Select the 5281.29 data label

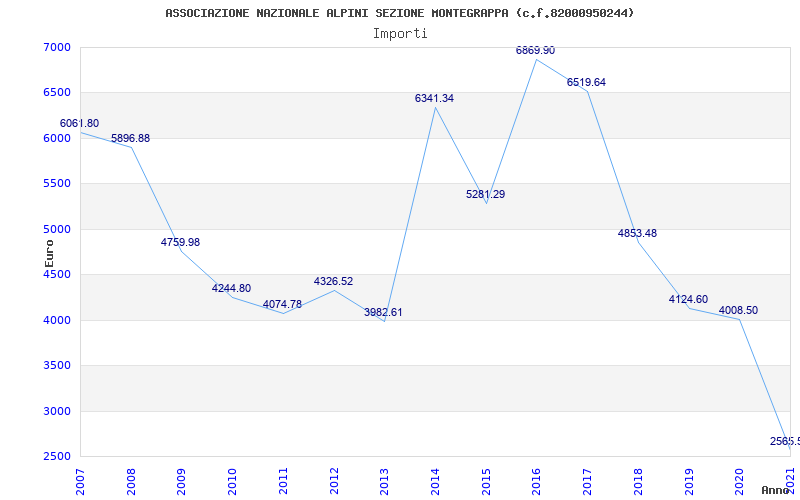pos(486,194)
